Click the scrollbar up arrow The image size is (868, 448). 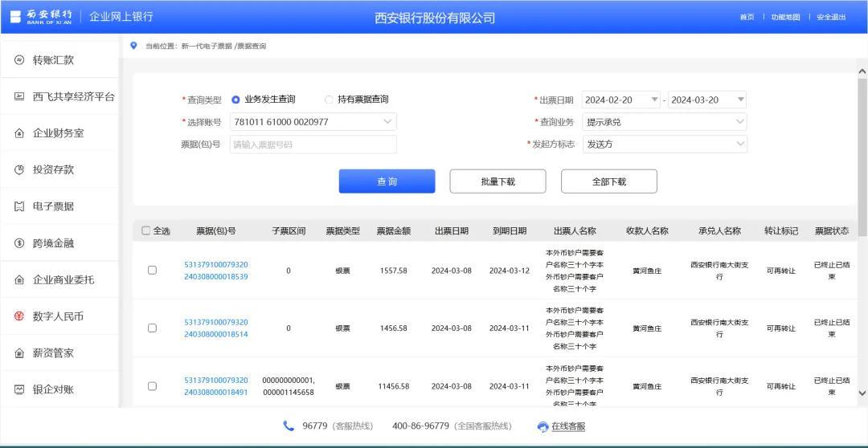coord(862,72)
